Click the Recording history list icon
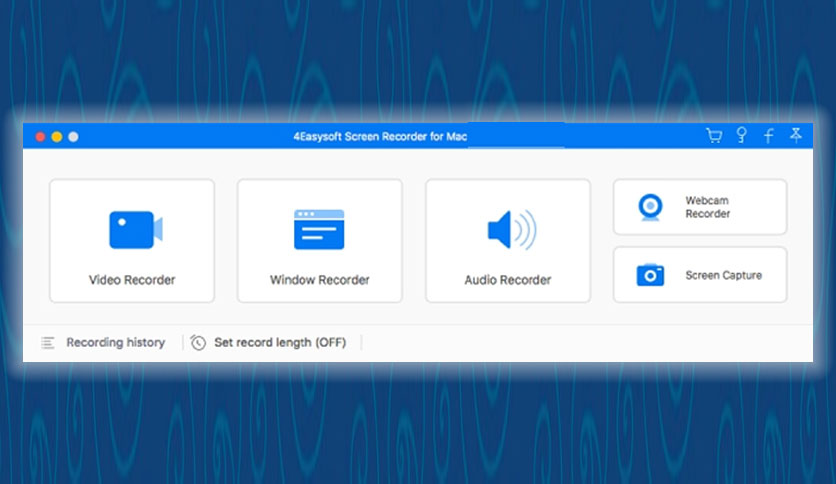Image resolution: width=836 pixels, height=484 pixels. pyautogui.click(x=48, y=343)
